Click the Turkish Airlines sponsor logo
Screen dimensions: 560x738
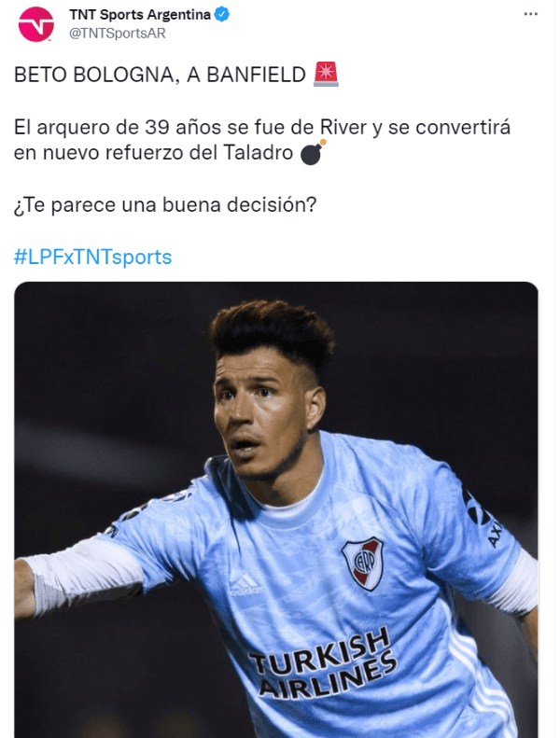324,663
